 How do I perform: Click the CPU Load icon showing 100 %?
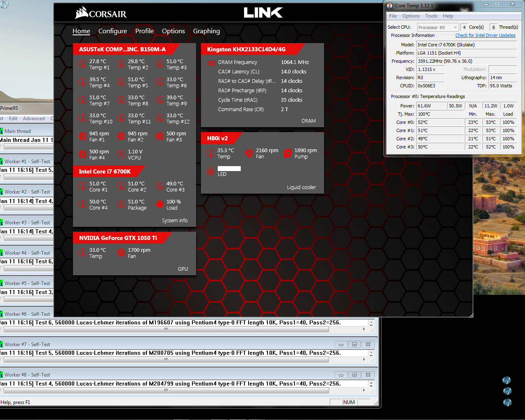pos(160,204)
